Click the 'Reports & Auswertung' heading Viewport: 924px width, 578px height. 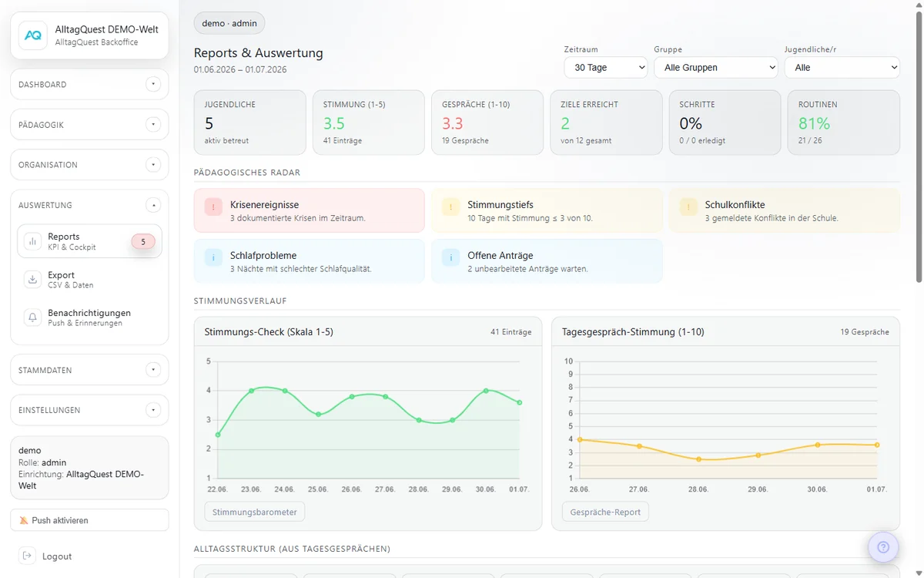259,53
